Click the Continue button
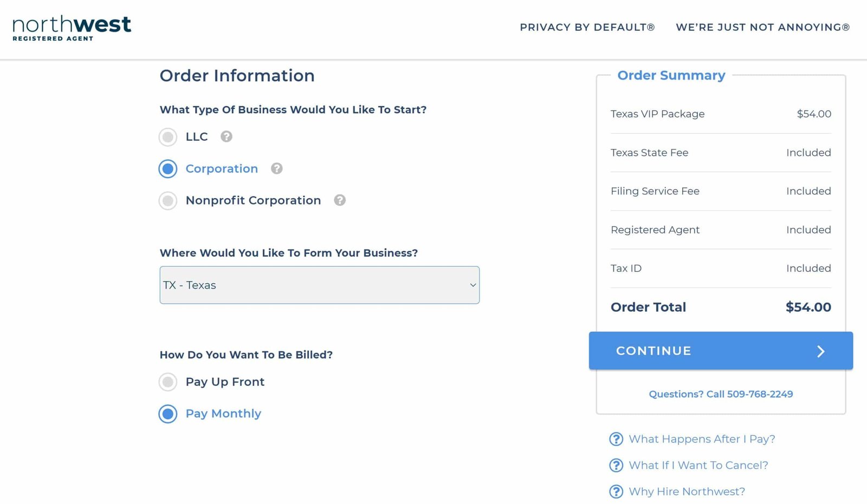 pyautogui.click(x=721, y=351)
